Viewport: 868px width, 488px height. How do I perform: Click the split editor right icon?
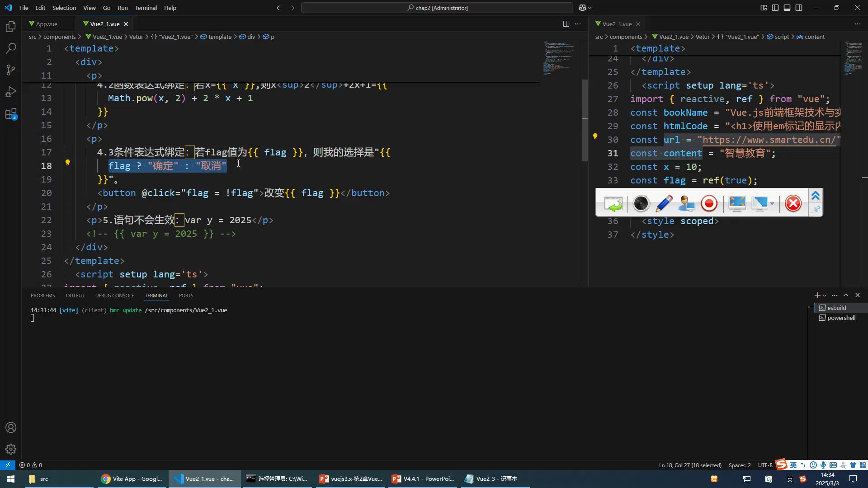[x=566, y=24]
